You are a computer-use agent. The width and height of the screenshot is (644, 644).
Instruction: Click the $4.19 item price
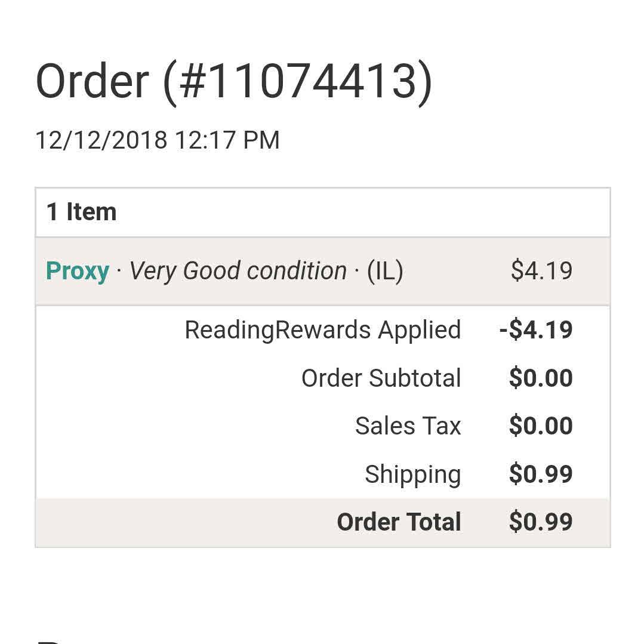pos(541,272)
